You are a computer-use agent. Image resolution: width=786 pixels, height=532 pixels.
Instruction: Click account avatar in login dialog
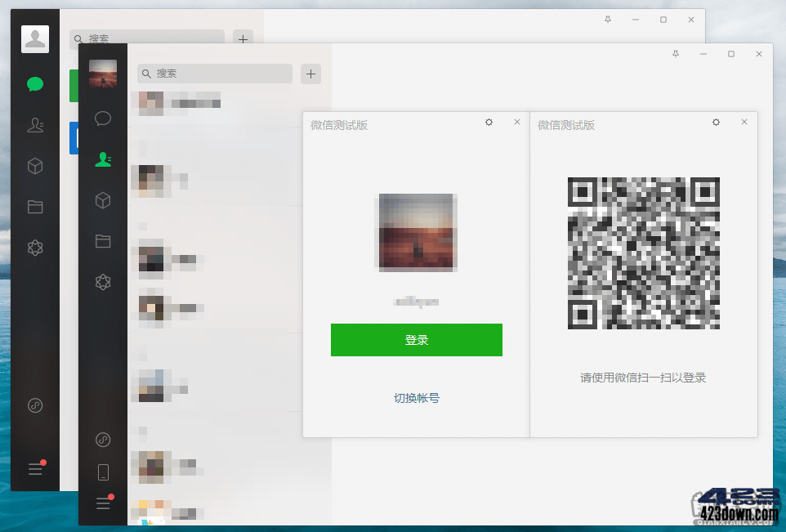click(x=416, y=233)
